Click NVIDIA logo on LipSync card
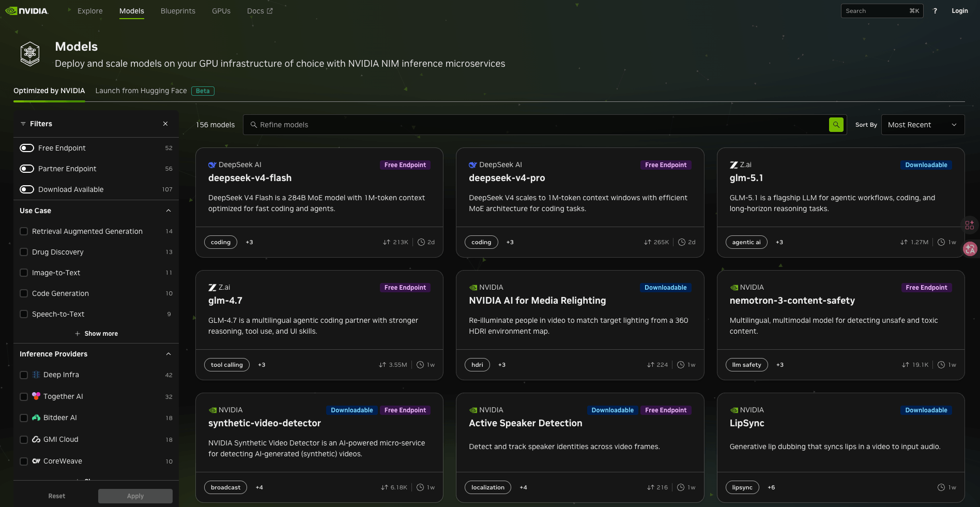The height and width of the screenshot is (507, 980). click(733, 410)
